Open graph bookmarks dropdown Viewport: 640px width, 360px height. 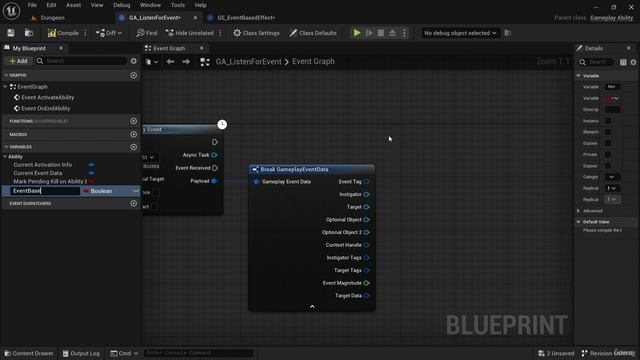(152, 62)
